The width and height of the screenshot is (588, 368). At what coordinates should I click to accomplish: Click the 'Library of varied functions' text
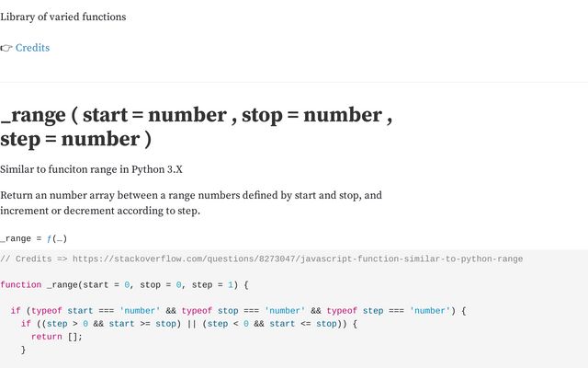[63, 17]
